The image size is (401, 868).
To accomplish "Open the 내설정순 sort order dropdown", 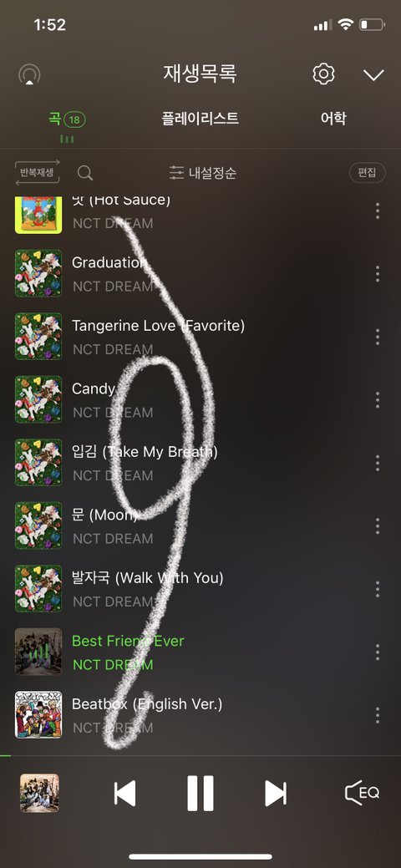I will (203, 173).
